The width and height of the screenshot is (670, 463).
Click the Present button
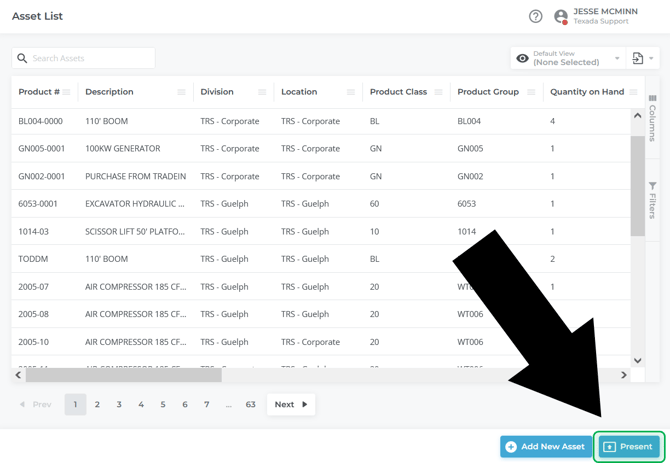[x=628, y=447]
